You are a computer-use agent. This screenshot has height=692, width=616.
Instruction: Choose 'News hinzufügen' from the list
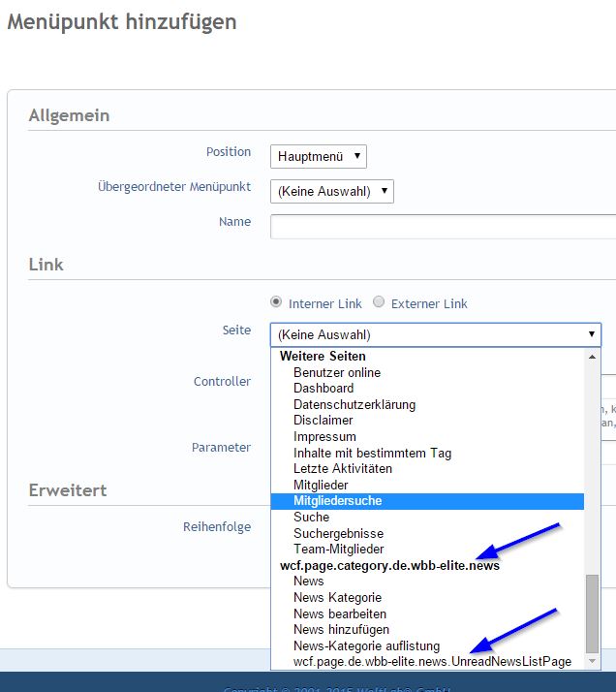[x=341, y=629]
